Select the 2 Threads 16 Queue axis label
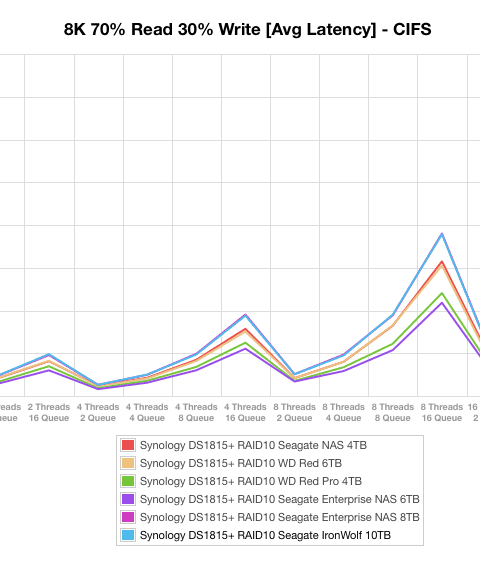Screen dimensions: 480x574 [x=49, y=413]
